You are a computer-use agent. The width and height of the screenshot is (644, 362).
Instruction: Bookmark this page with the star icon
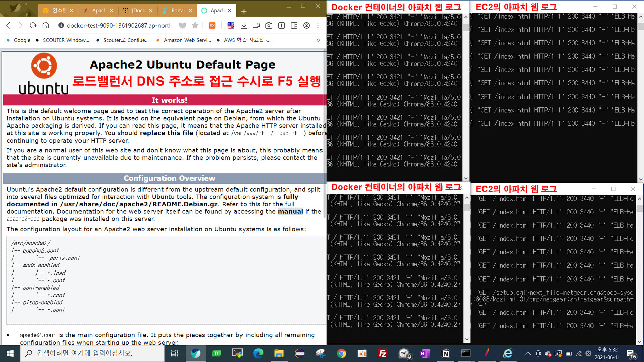pyautogui.click(x=195, y=25)
